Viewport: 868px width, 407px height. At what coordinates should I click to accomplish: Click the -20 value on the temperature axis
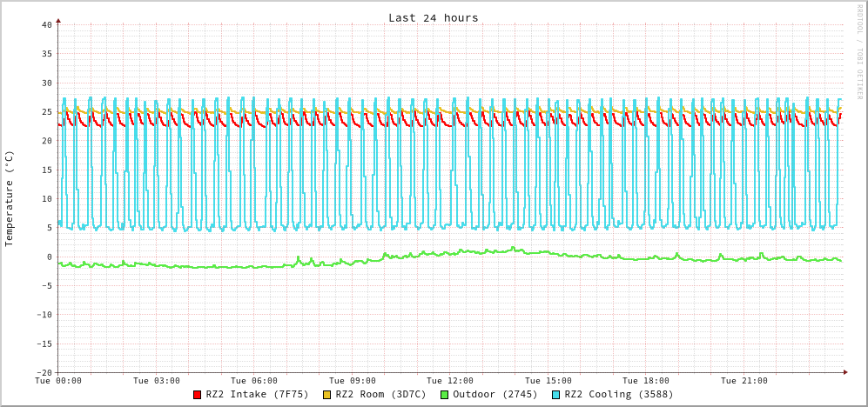click(44, 372)
